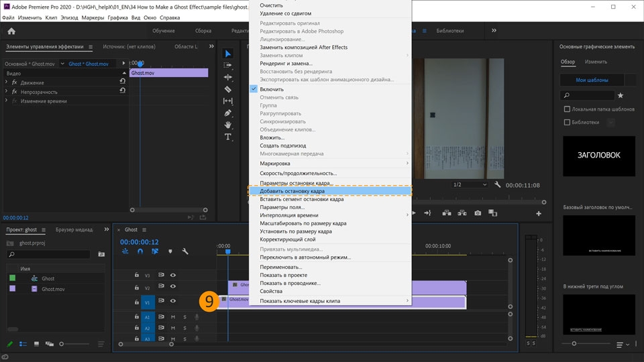Select the Razor tool in the toolbar

pyautogui.click(x=228, y=89)
